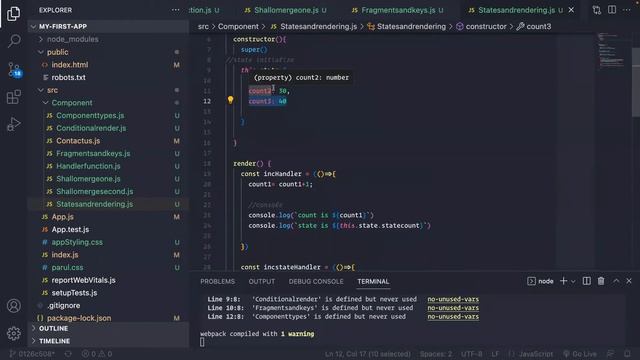Open Explorer more actions ellipsis
This screenshot has height=360, width=640.
tap(176, 10)
